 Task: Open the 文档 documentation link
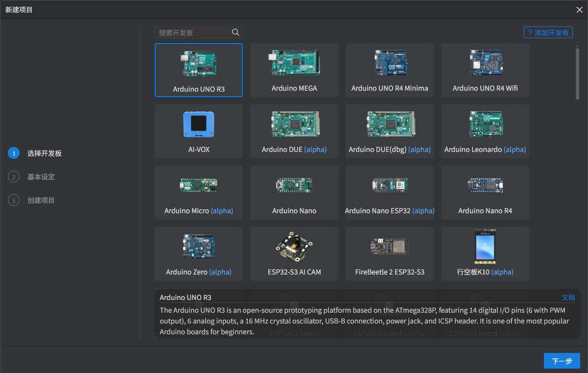point(568,297)
